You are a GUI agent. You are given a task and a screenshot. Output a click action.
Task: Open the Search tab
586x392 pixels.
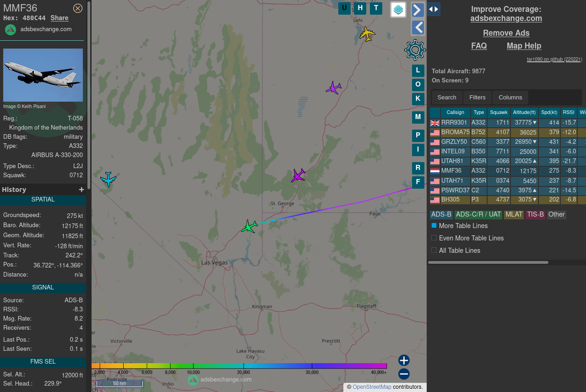[x=447, y=98]
